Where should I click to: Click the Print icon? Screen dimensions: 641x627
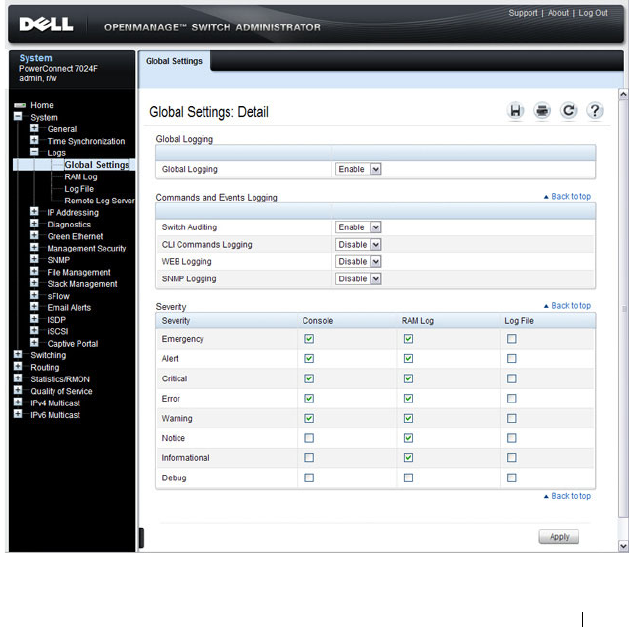pyautogui.click(x=542, y=111)
